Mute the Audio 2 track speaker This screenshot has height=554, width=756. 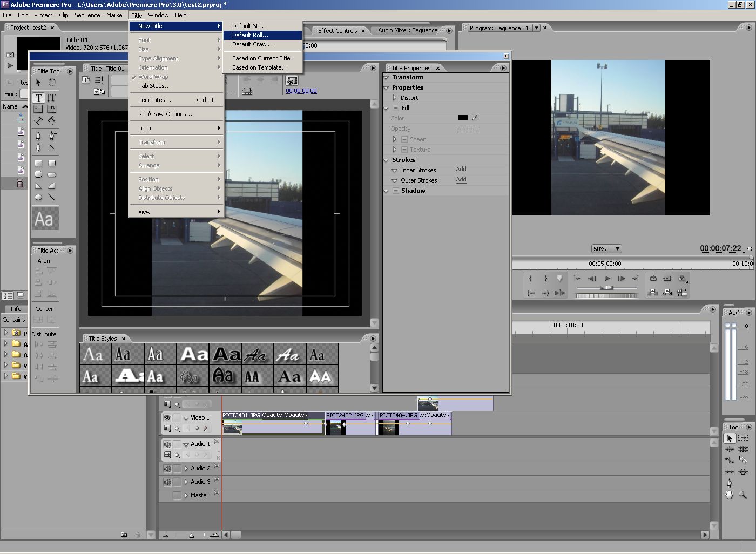(x=167, y=469)
